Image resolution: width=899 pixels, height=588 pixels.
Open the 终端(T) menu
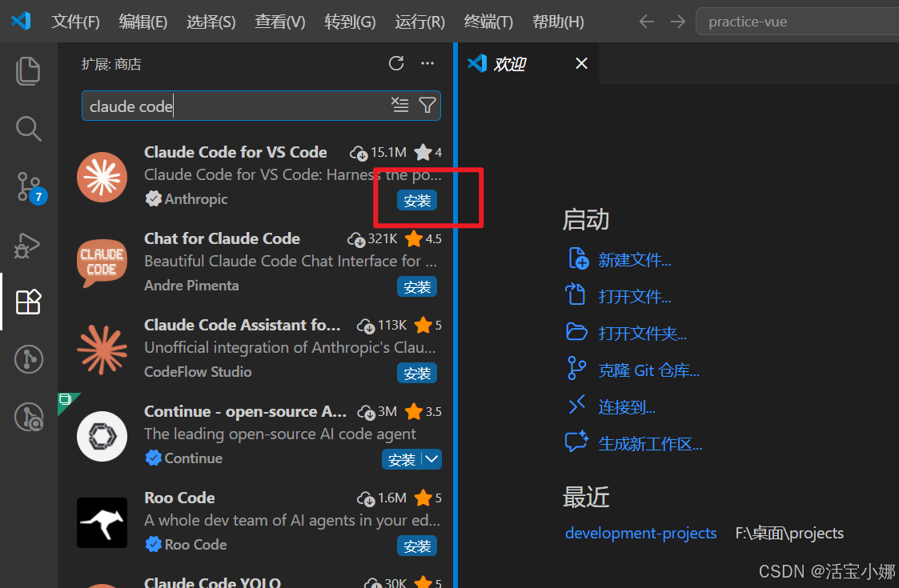pyautogui.click(x=488, y=22)
